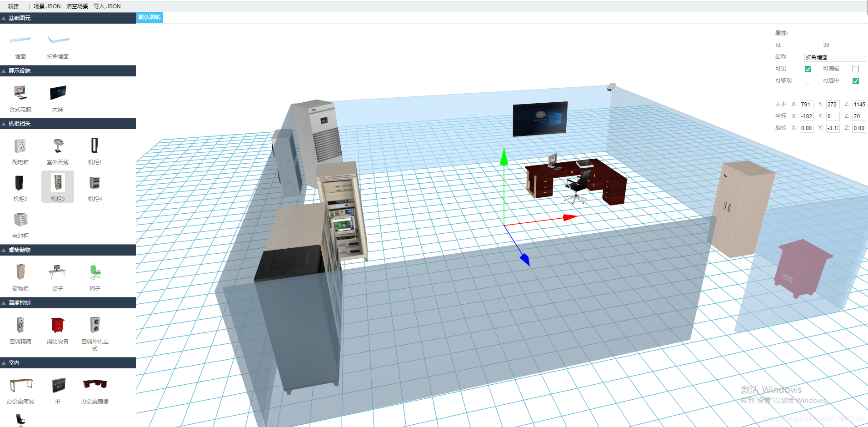
Task: Select the highlighted 机柜3 cabinet icon
Action: click(58, 182)
